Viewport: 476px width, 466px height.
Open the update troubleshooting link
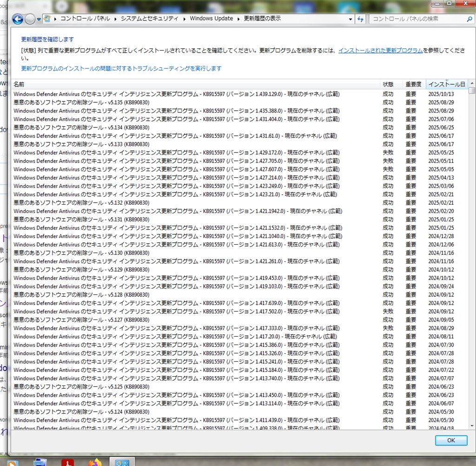point(121,68)
